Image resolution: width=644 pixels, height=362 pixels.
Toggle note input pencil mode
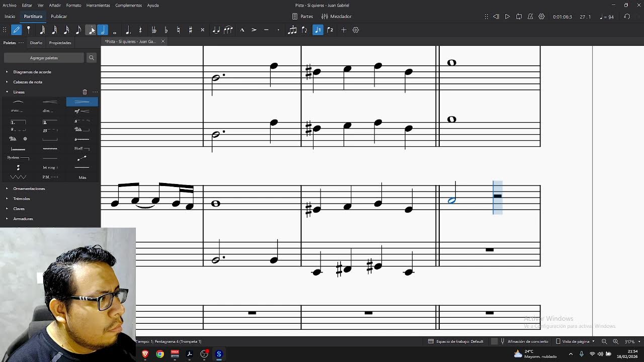[x=17, y=30]
